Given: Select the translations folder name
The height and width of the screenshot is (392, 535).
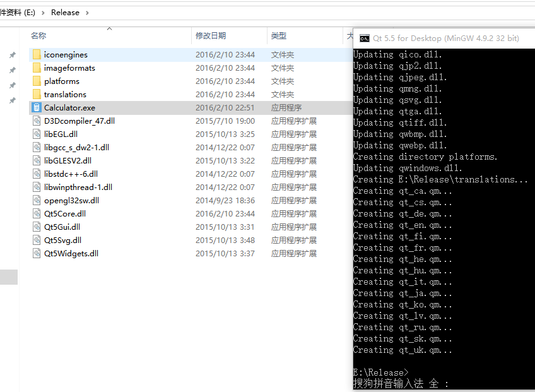Looking at the screenshot, I should pos(65,94).
